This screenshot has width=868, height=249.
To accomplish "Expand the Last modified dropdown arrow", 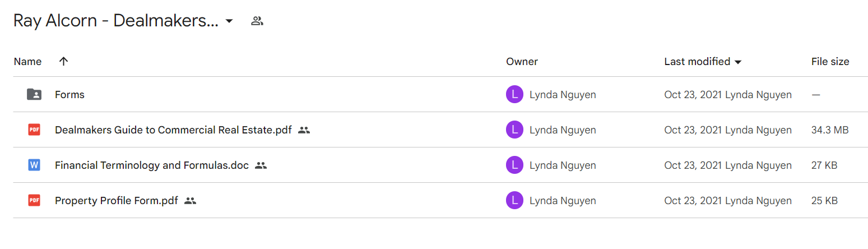I will coord(738,62).
